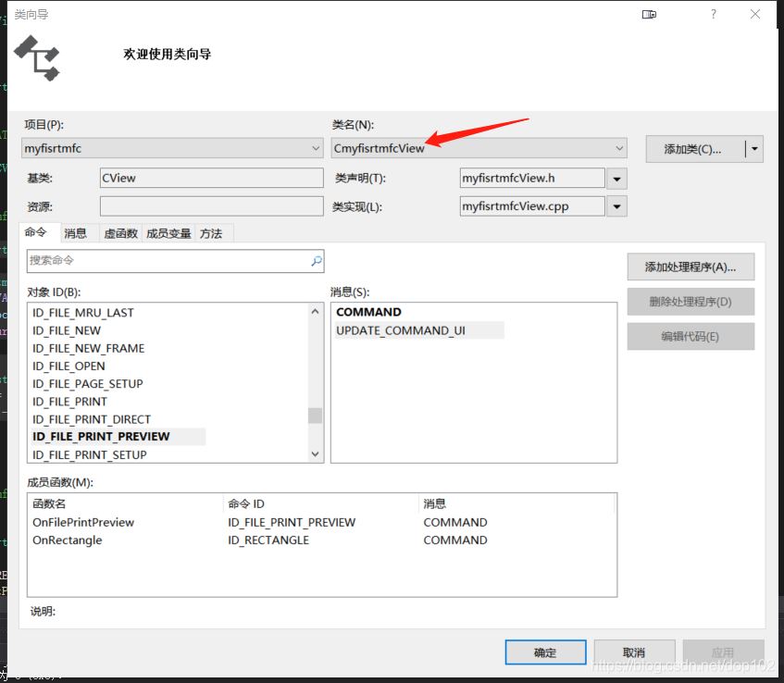Click the empty 资源 field
This screenshot has width=784, height=683.
pos(211,206)
